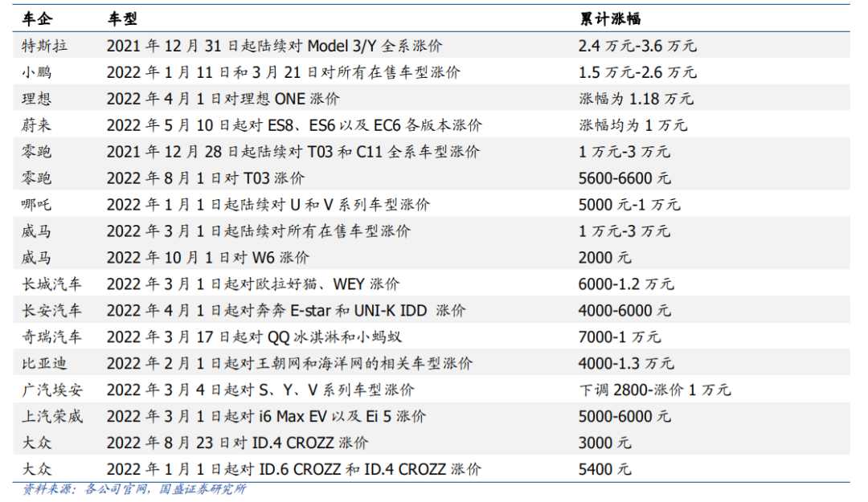Select the 长安汽车 cell

pos(52,311)
